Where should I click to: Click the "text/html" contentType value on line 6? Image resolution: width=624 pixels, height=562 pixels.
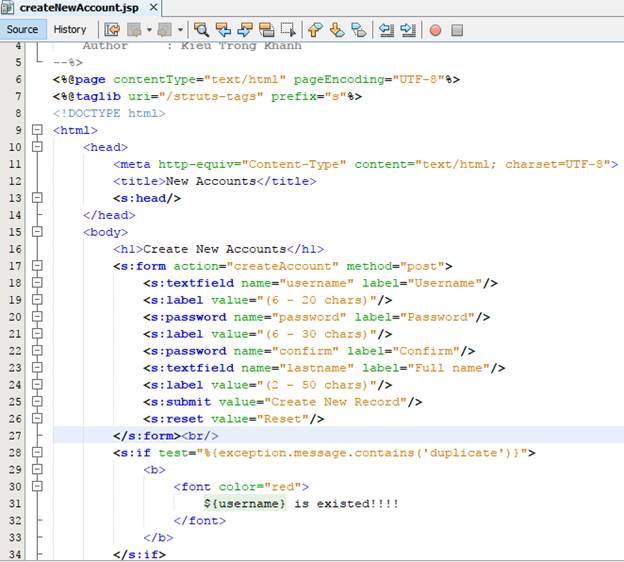pos(245,79)
